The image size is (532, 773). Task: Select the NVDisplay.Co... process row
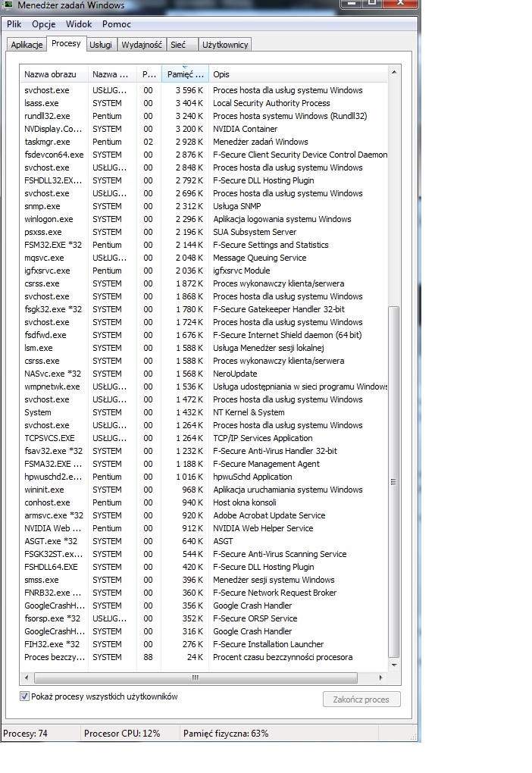point(204,129)
